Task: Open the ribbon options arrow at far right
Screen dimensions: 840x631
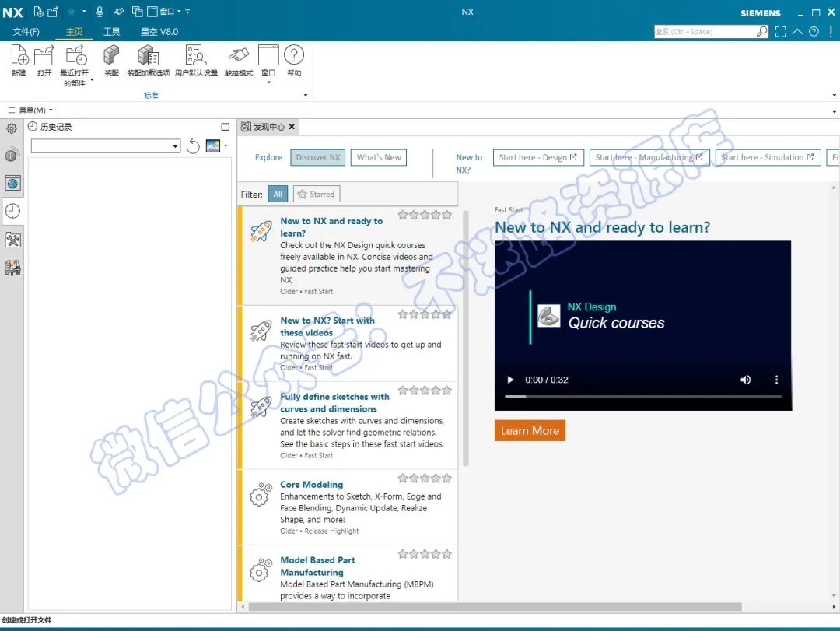Action: click(834, 95)
